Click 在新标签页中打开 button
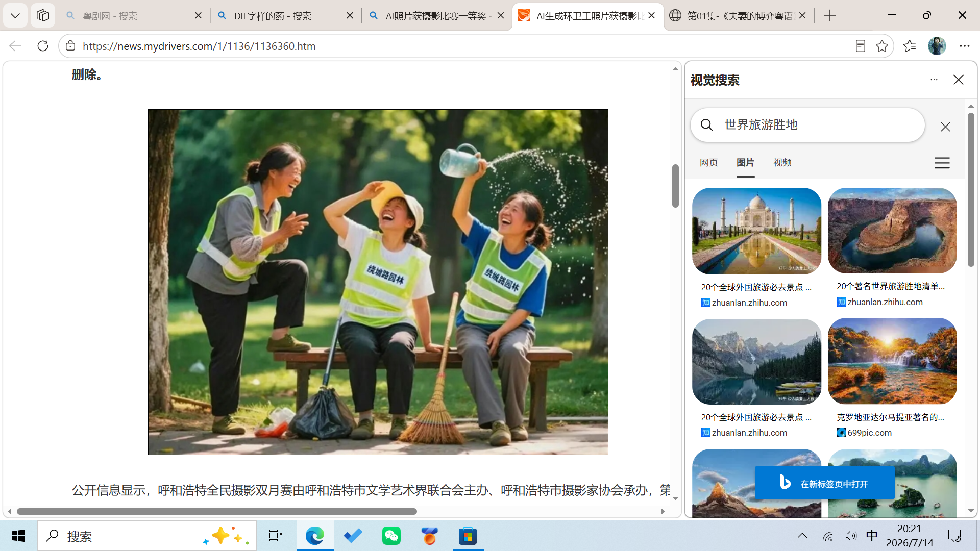The image size is (980, 551). pos(825,483)
